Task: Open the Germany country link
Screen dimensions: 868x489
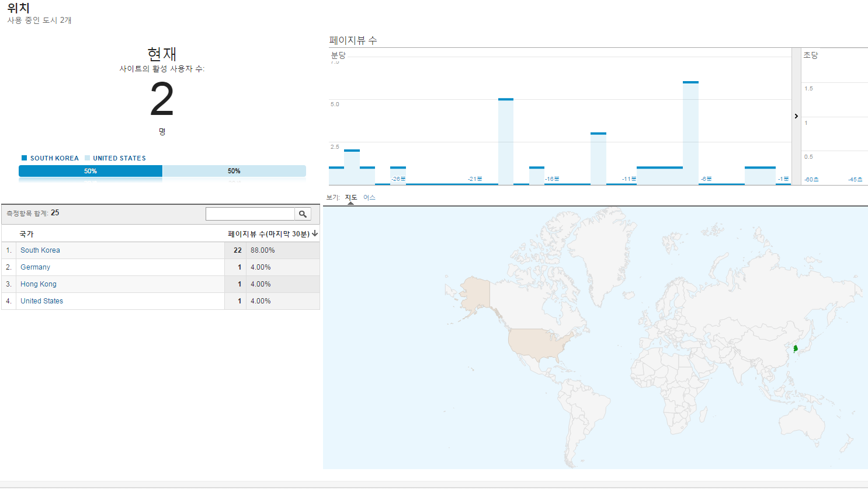Action: 35,267
